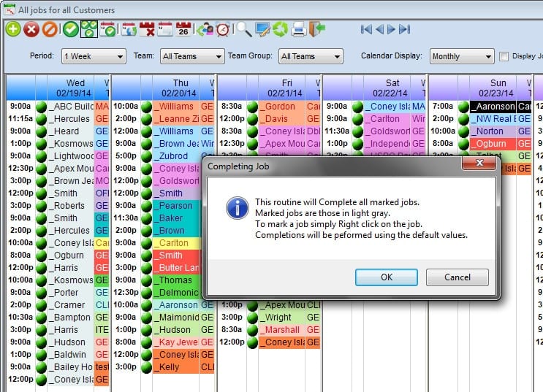This screenshot has height=392, width=543.
Task: Toggle the Display checkbox beside Calendar Display
Action: tap(504, 56)
